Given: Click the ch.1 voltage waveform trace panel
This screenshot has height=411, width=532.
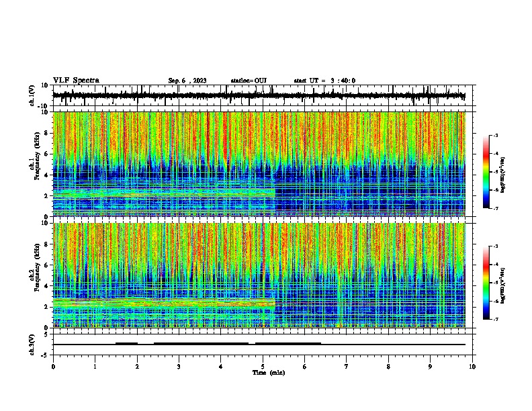Looking at the screenshot, I should click(263, 95).
